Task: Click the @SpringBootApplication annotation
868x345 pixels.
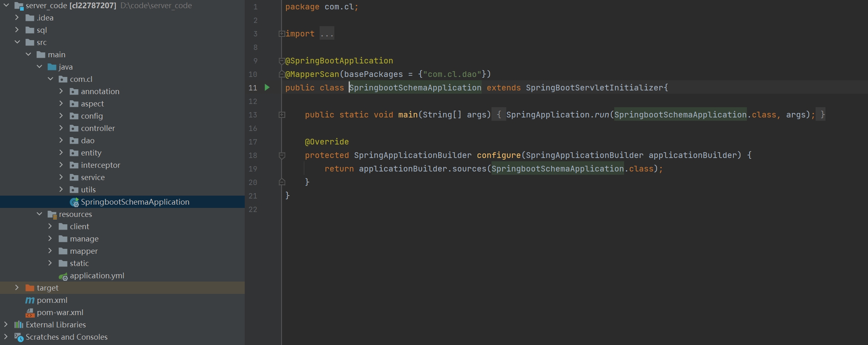Action: pyautogui.click(x=339, y=61)
